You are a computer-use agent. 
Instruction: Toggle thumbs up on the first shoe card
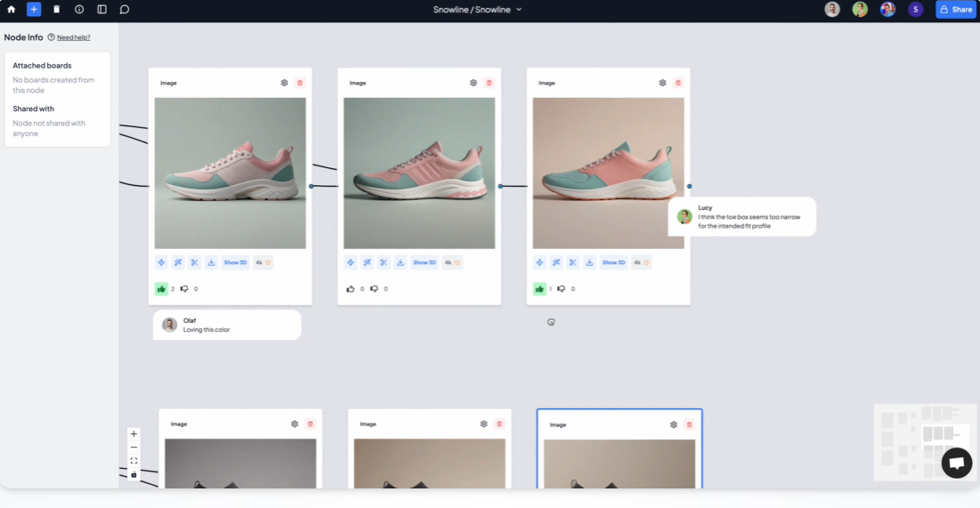tap(161, 288)
